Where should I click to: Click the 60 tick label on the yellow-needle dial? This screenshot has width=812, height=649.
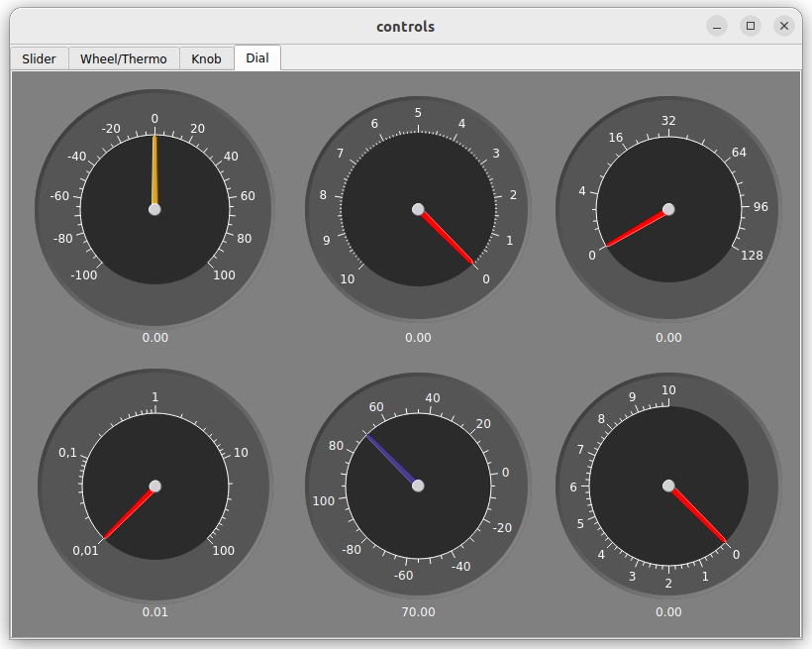pyautogui.click(x=248, y=196)
